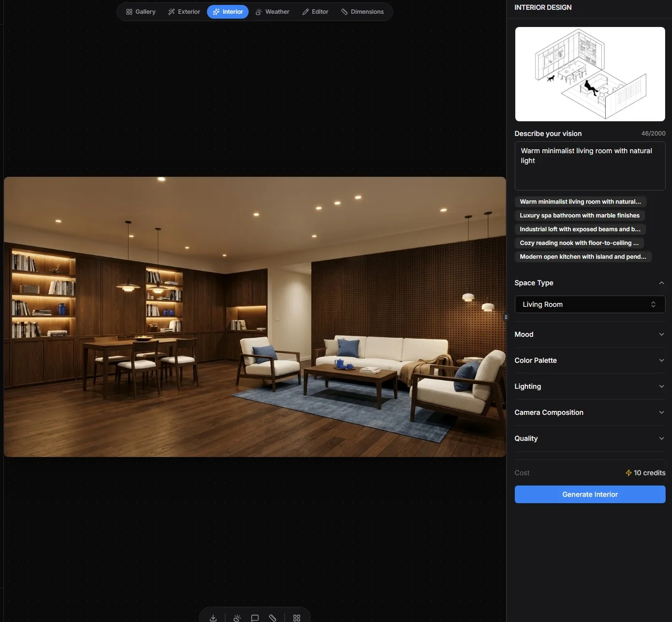Collapse the Space Type section

tap(661, 283)
